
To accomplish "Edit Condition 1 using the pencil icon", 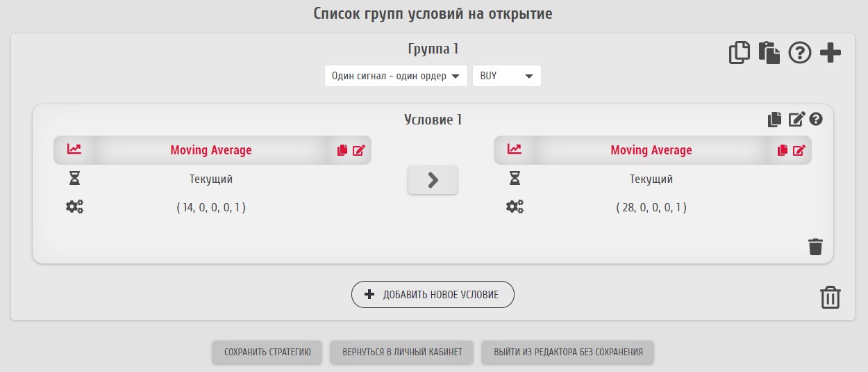I will (x=796, y=120).
